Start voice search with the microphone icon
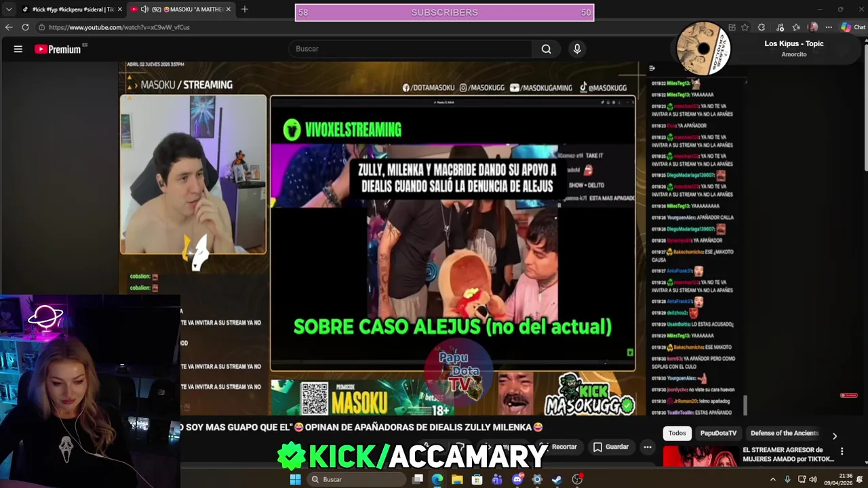868x488 pixels. 577,49
